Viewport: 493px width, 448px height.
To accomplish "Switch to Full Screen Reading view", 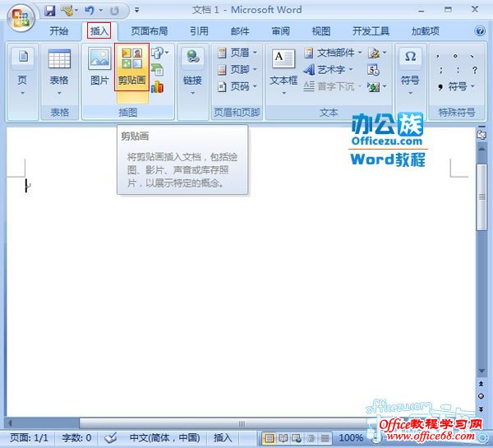I will tap(283, 437).
